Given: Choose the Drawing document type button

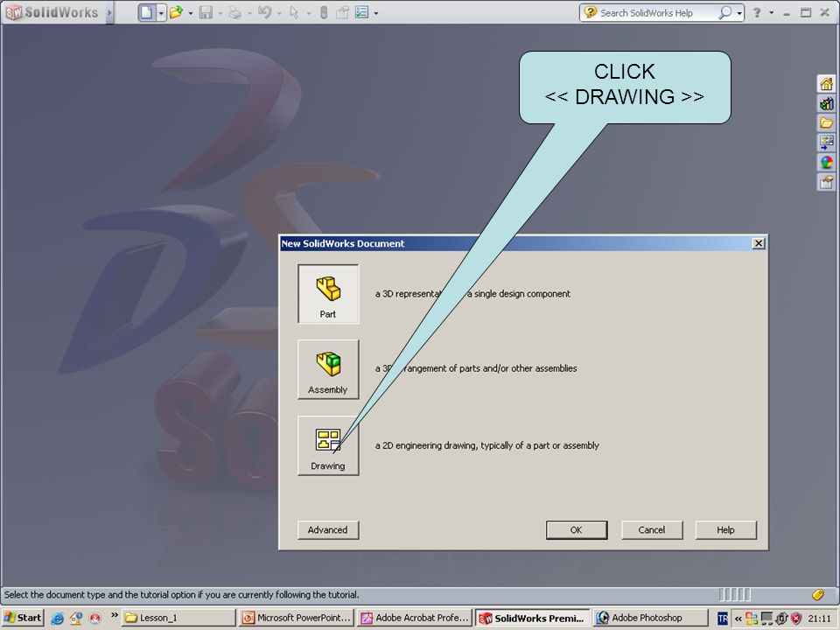Looking at the screenshot, I should tap(328, 445).
